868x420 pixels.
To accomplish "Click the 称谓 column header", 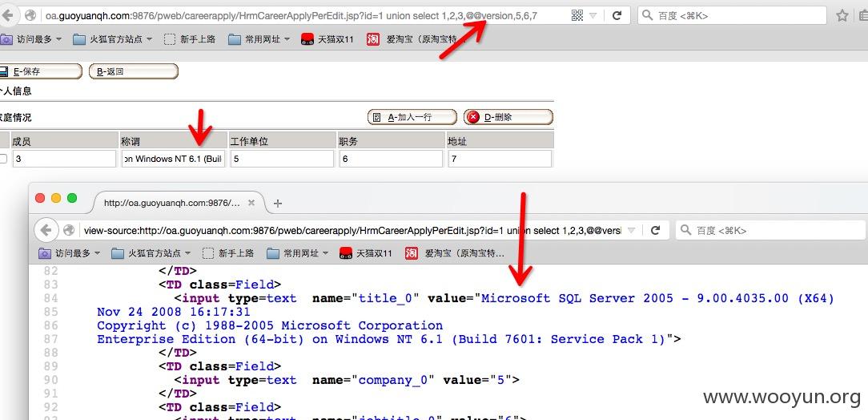I will (x=173, y=140).
